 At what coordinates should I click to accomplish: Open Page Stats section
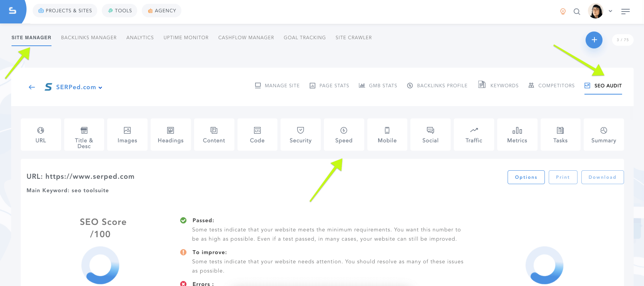click(329, 86)
